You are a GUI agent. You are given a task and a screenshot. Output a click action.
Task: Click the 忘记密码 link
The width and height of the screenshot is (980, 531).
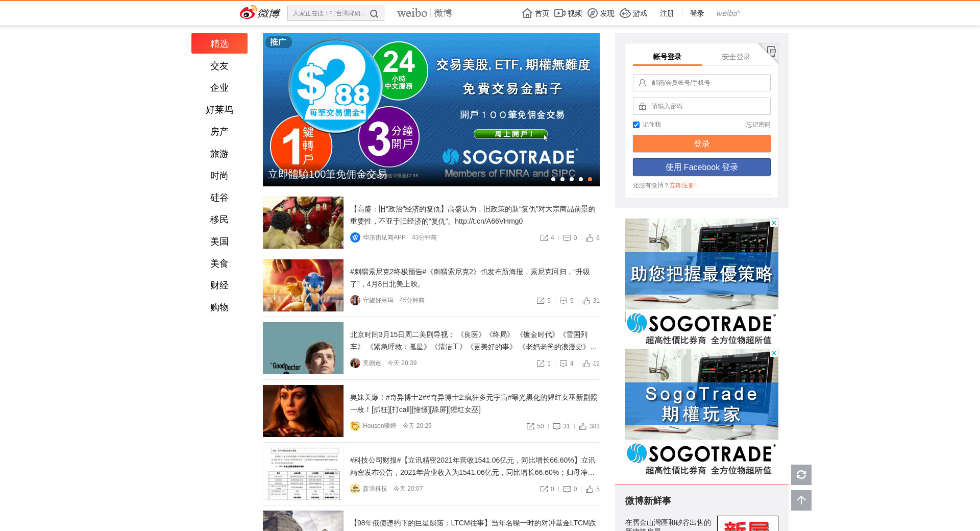point(757,125)
